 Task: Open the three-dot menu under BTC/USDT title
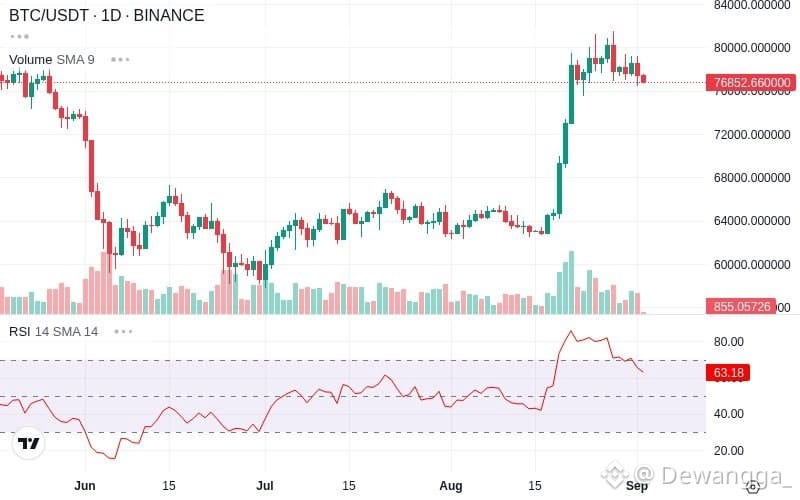point(19,37)
